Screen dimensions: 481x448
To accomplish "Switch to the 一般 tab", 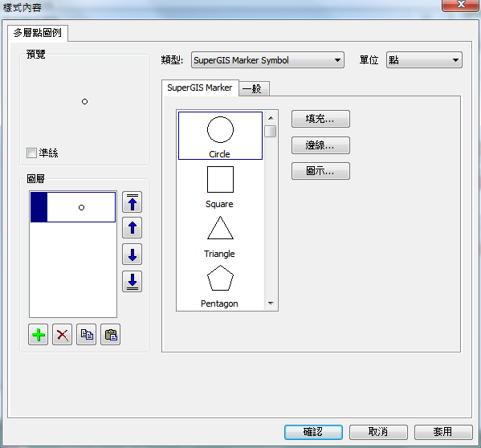I will [x=254, y=89].
